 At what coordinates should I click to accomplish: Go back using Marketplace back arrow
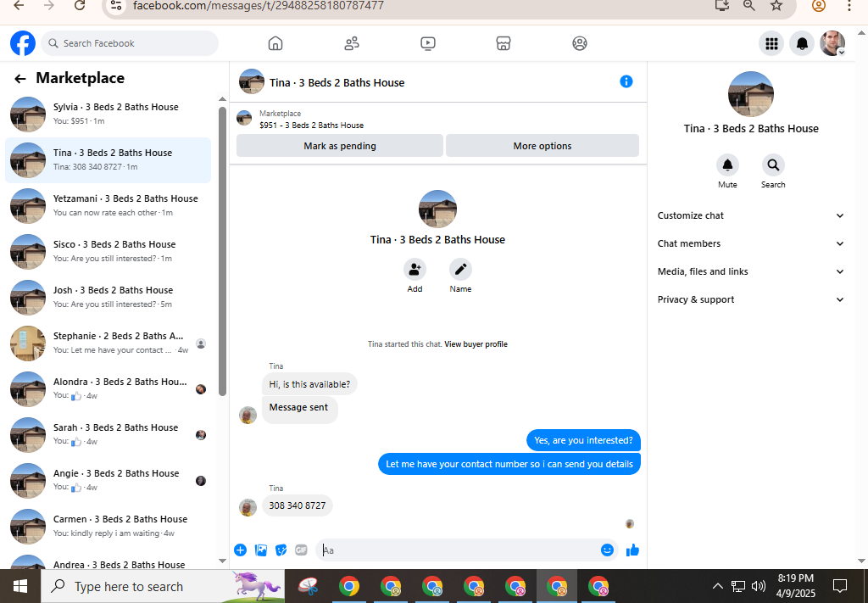20,79
